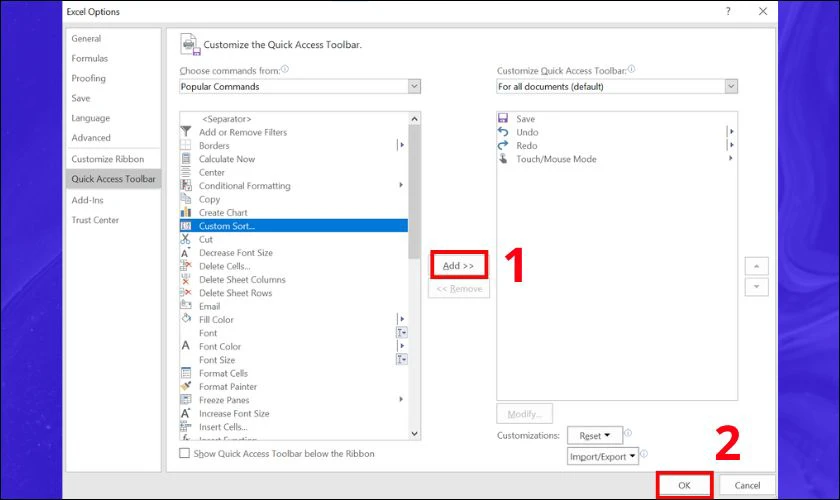Click the Add >> button
The width and height of the screenshot is (840, 500).
coord(459,265)
